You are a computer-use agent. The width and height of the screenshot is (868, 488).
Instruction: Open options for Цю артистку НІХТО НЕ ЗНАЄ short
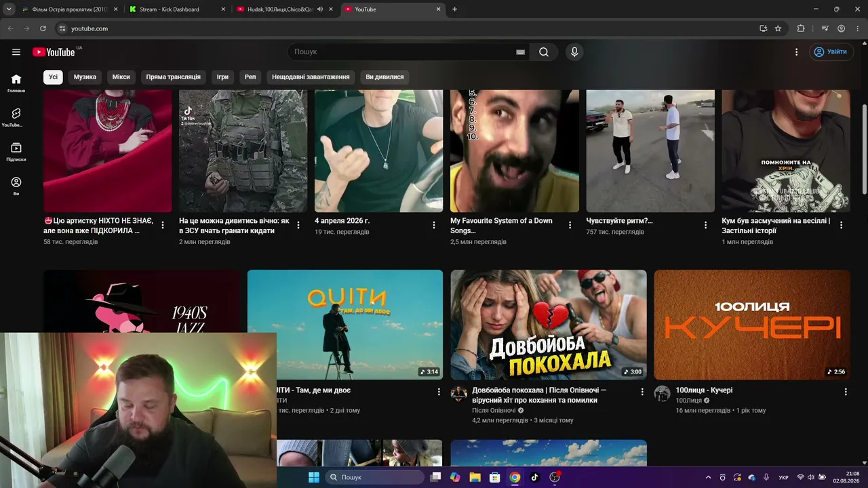coord(163,225)
